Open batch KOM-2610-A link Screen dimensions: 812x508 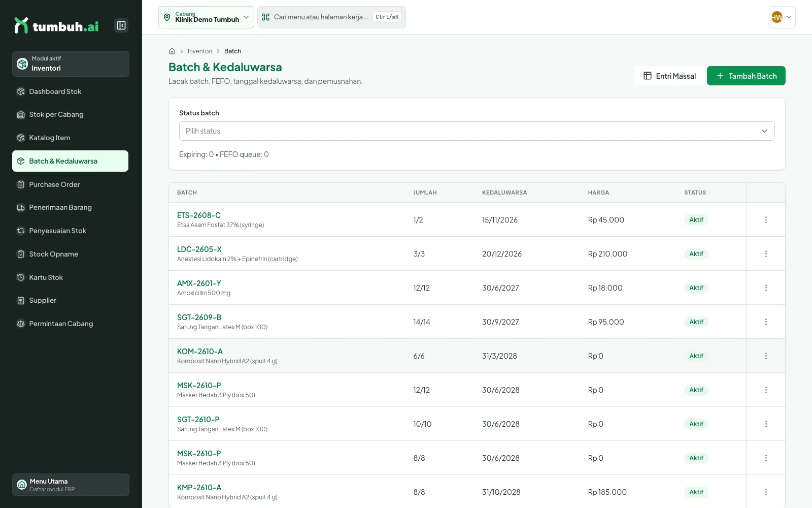tap(200, 352)
